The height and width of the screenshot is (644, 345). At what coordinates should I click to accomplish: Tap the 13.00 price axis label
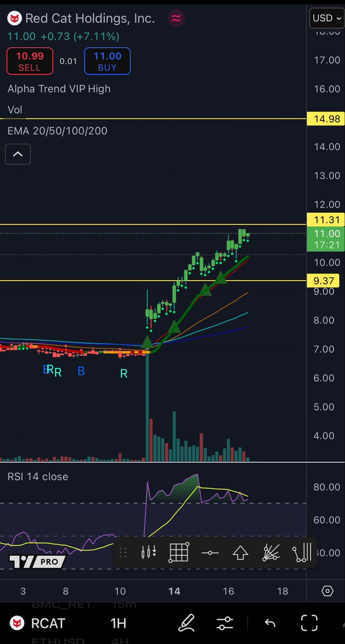[x=326, y=175]
